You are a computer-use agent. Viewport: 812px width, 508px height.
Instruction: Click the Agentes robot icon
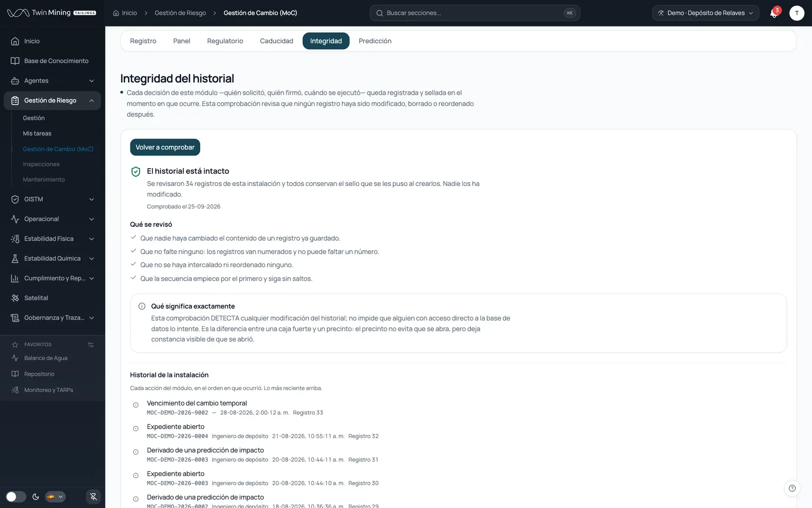pos(15,81)
